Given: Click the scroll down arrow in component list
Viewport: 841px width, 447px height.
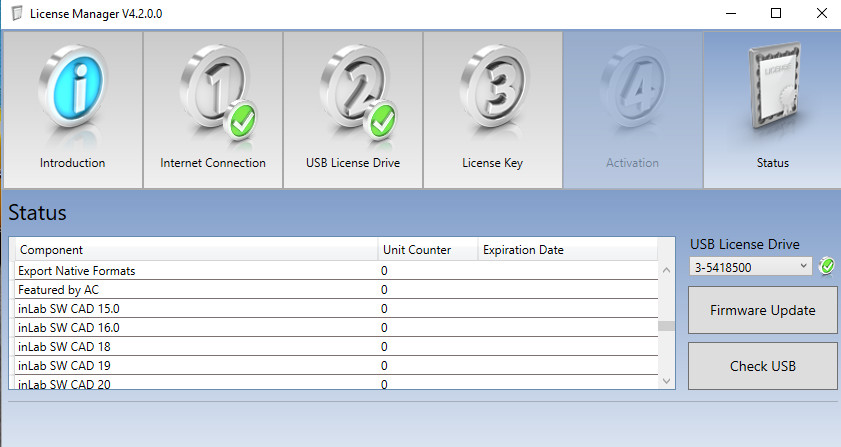Looking at the screenshot, I should click(666, 381).
